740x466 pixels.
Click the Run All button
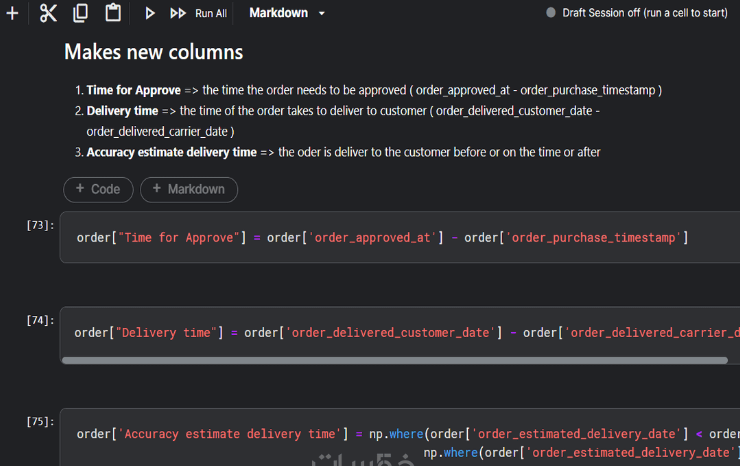(198, 13)
